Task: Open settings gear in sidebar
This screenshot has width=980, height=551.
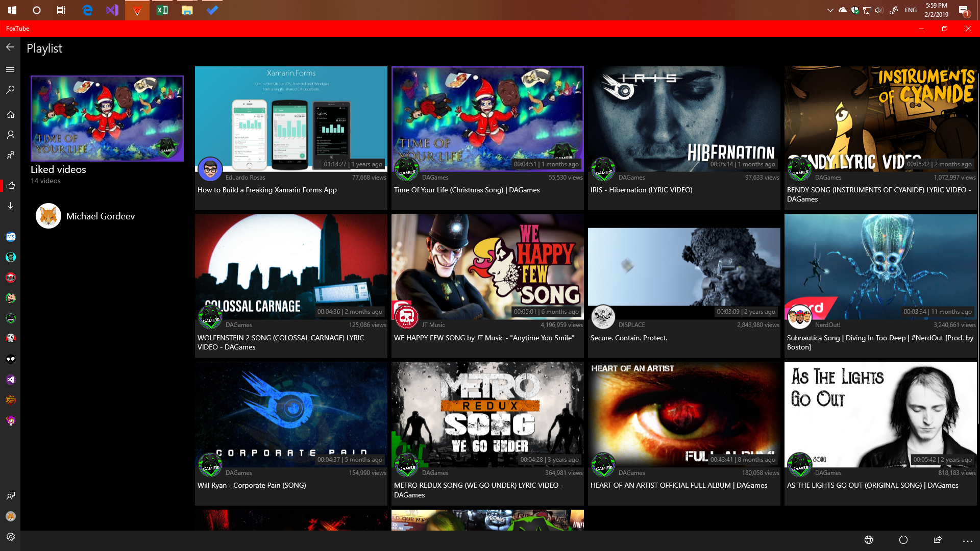Action: pos(10,537)
